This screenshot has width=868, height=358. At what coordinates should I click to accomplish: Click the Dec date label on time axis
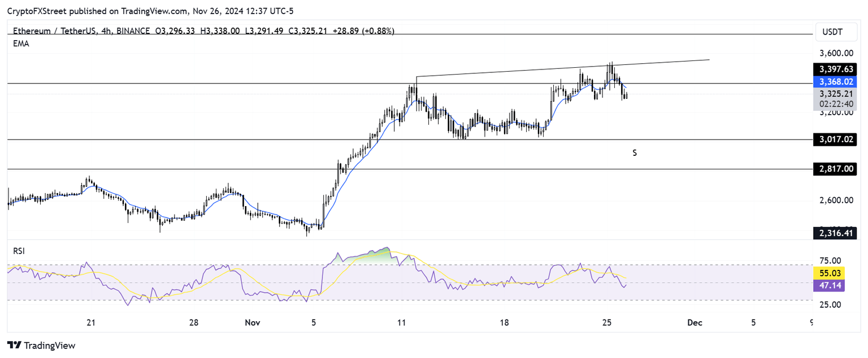point(695,322)
